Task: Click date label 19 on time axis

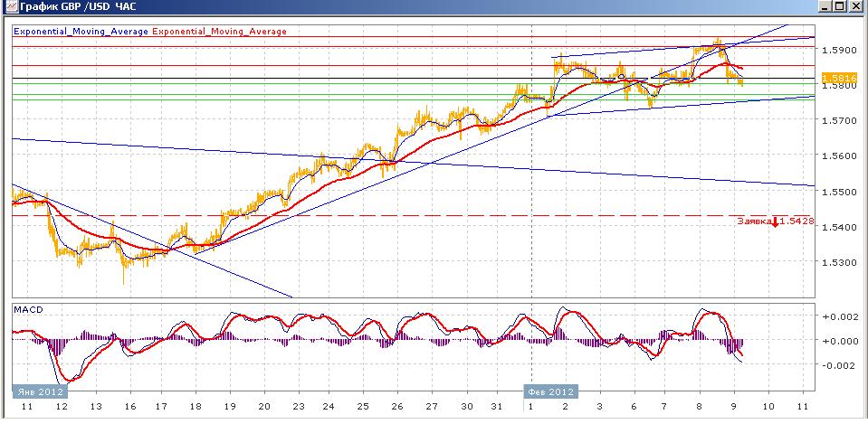Action: click(230, 406)
